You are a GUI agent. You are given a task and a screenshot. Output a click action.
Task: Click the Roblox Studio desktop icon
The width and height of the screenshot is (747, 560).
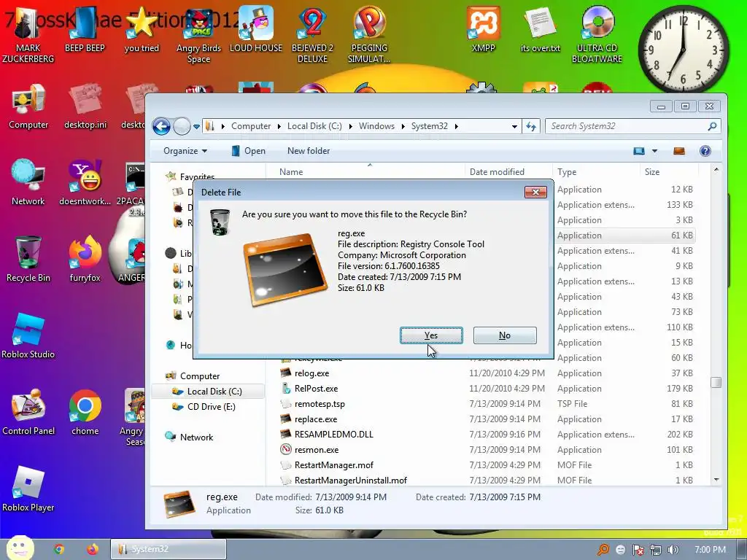(28, 336)
